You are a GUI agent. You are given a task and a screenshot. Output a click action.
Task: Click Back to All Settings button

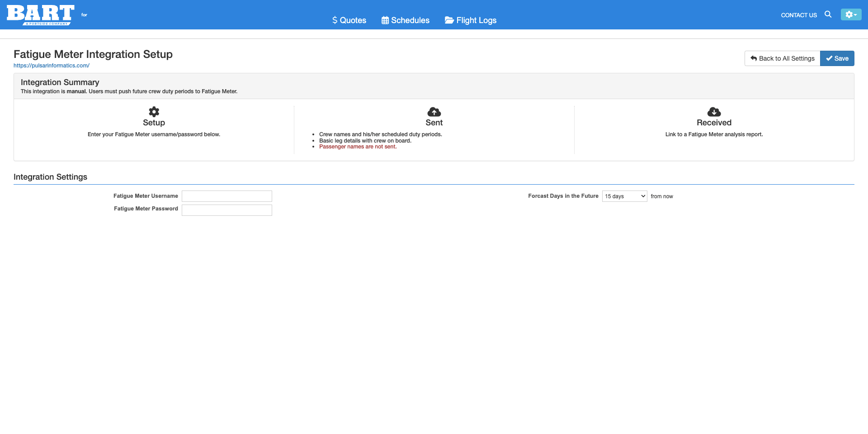[783, 58]
